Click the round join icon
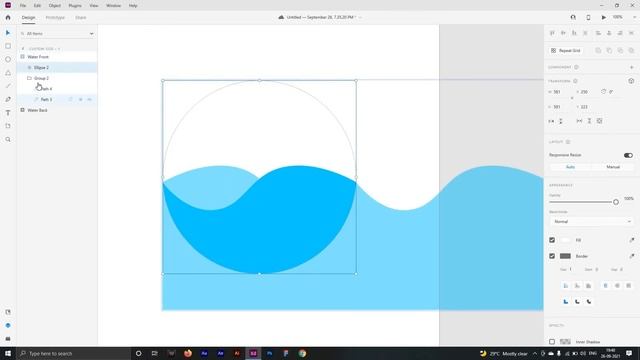The image size is (640, 360). click(577, 302)
